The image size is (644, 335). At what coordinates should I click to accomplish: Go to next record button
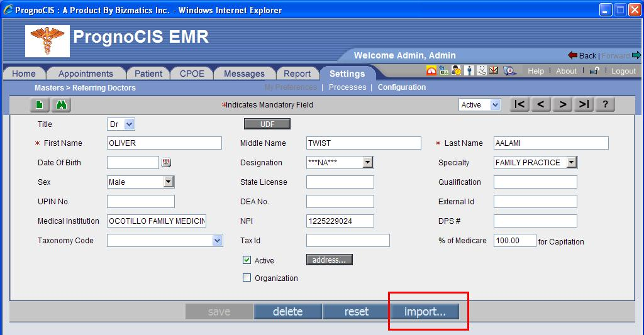562,105
